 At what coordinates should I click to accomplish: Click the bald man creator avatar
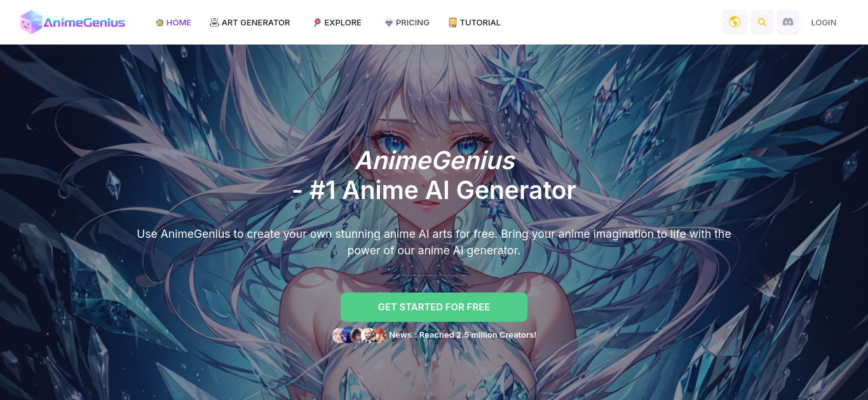tap(368, 335)
